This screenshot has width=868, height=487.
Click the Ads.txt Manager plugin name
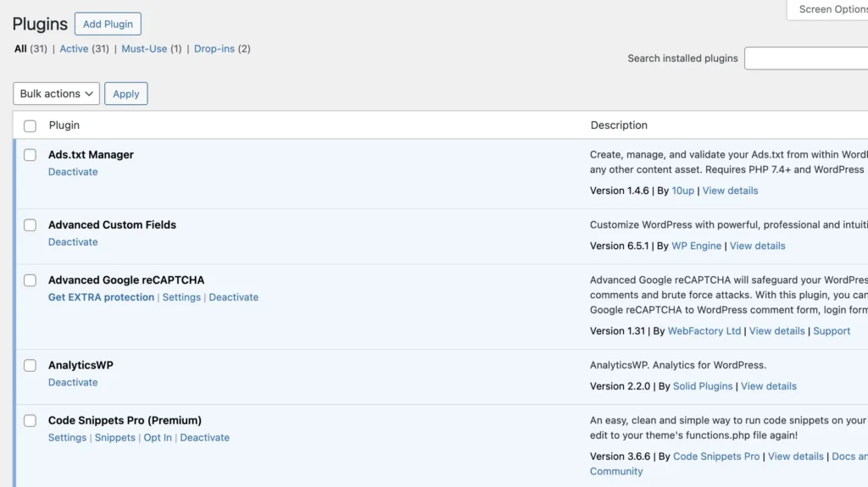91,154
